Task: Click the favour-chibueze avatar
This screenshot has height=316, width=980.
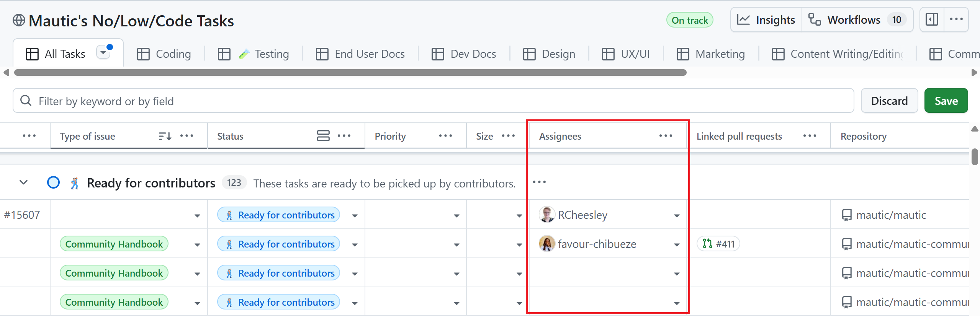Action: 547,244
